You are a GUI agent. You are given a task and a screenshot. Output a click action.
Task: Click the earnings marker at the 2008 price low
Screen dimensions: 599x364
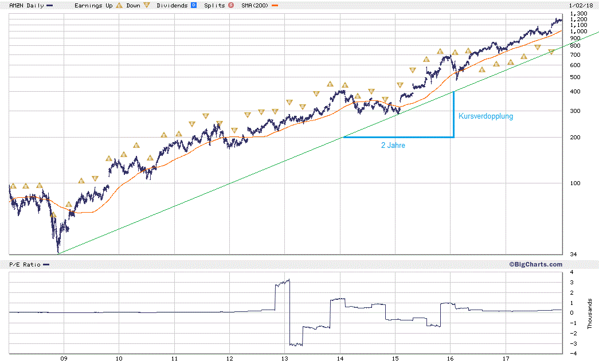coord(53,215)
